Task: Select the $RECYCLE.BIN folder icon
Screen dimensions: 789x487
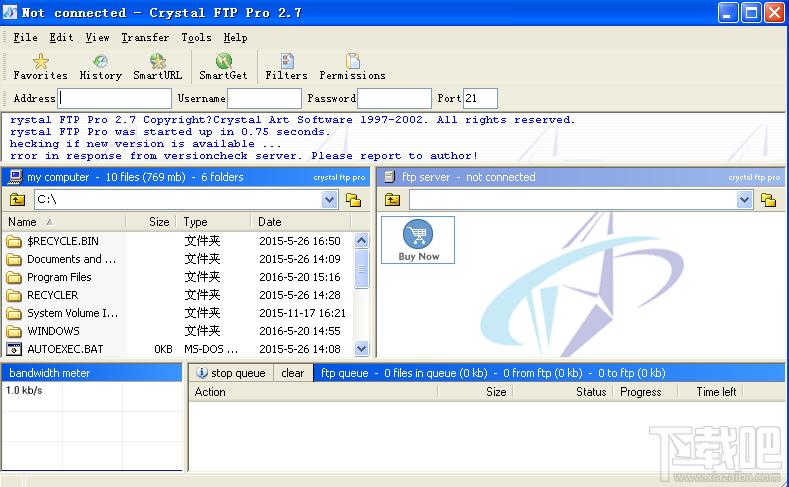Action: (14, 241)
